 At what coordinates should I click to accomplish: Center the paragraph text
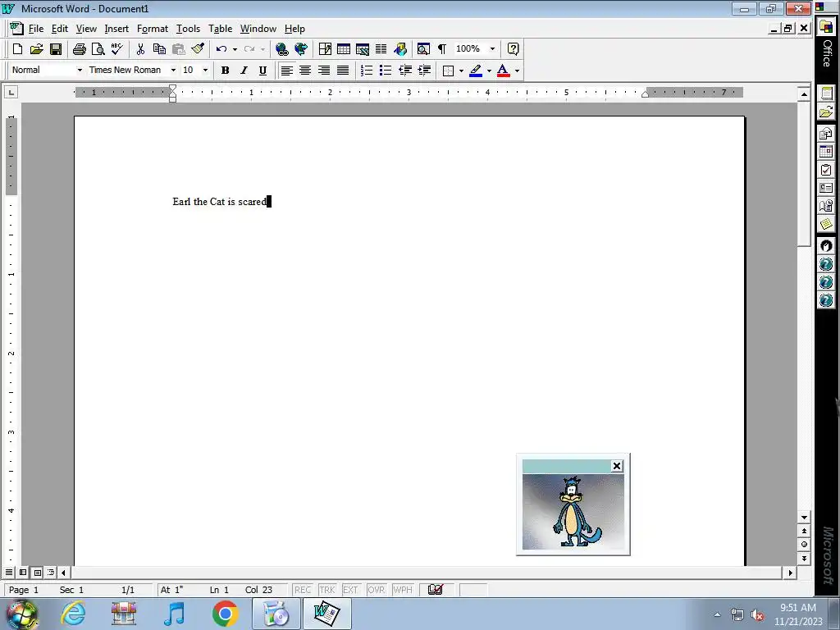305,71
